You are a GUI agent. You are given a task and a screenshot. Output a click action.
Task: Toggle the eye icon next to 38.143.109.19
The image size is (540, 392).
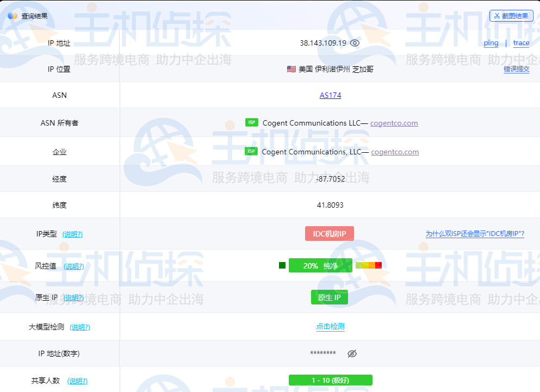[x=355, y=43]
